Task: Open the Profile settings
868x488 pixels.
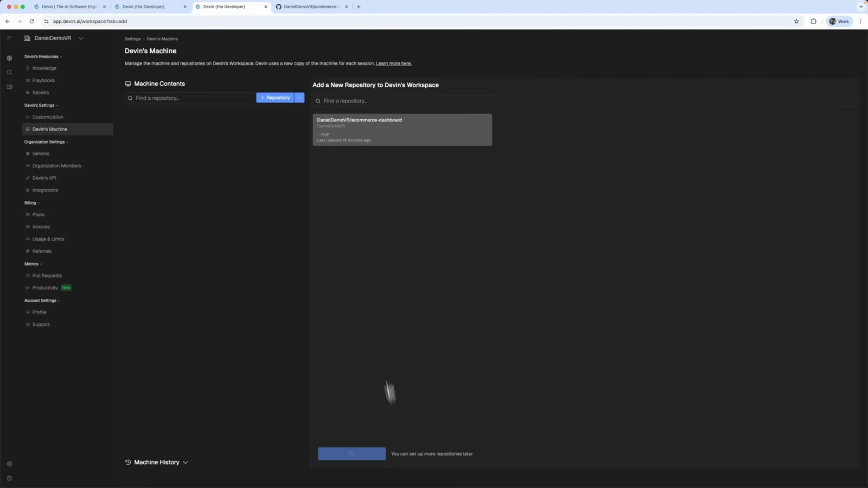Action: click(39, 312)
